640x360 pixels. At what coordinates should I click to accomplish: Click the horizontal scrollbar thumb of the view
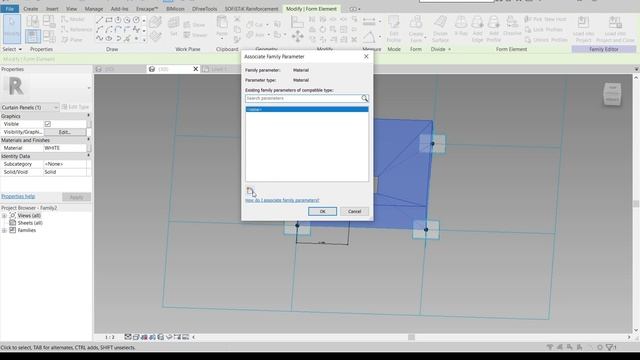tap(411, 337)
